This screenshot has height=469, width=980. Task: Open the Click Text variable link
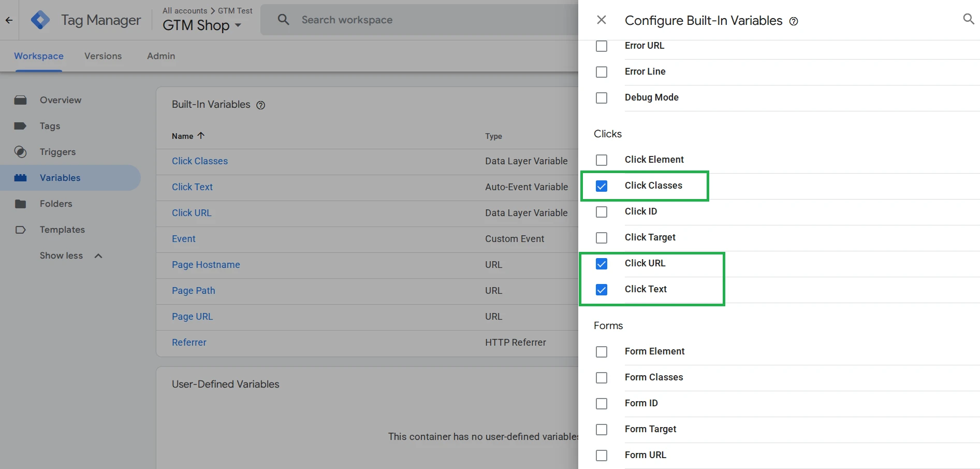(x=192, y=187)
